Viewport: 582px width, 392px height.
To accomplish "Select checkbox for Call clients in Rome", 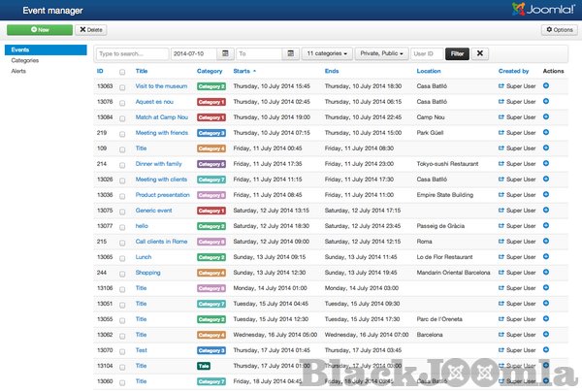I will [122, 242].
